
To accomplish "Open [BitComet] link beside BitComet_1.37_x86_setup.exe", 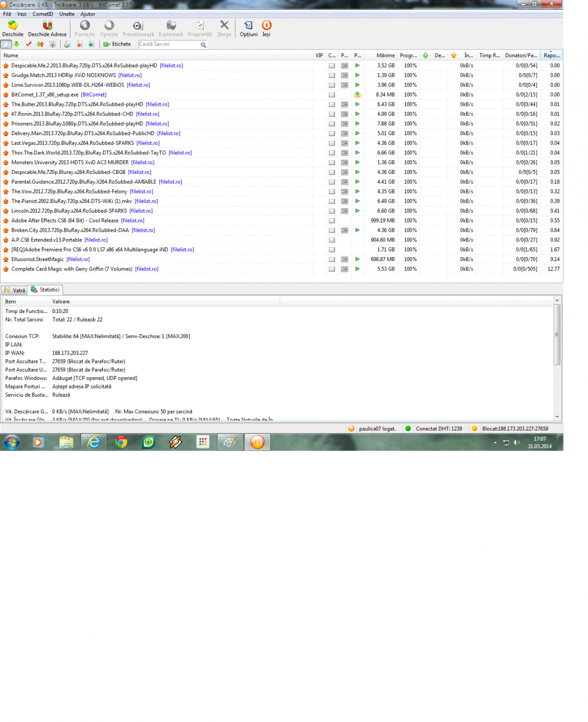I will pyautogui.click(x=94, y=95).
